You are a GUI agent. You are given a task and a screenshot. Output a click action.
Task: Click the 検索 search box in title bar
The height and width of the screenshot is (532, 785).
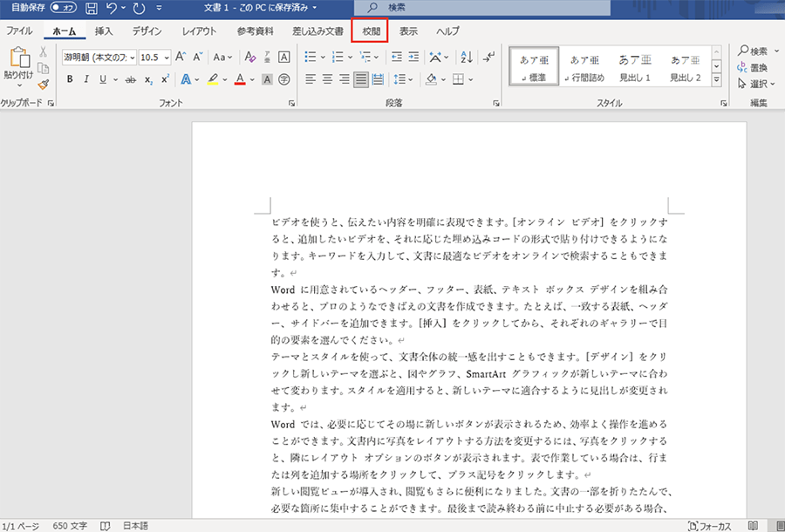(x=482, y=8)
